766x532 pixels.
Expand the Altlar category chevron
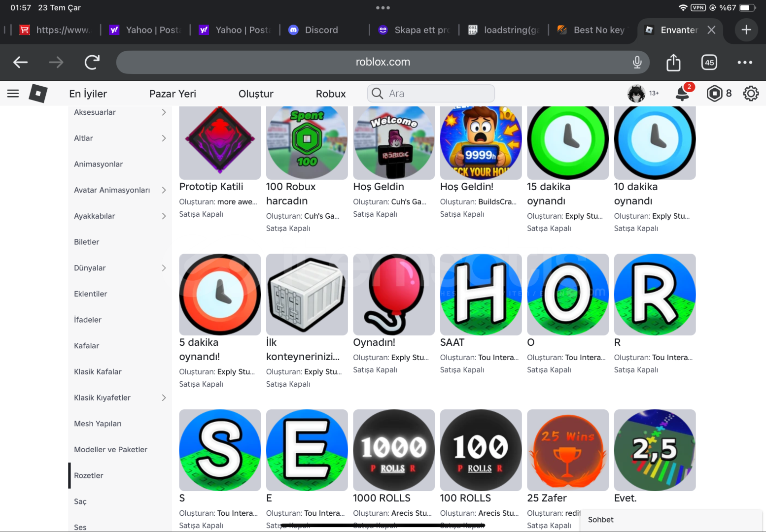(x=164, y=138)
